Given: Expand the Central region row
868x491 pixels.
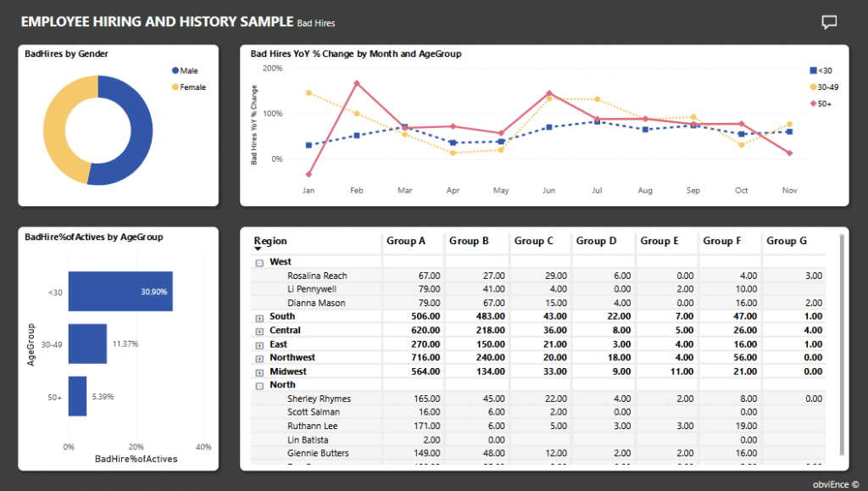Looking at the screenshot, I should [259, 331].
